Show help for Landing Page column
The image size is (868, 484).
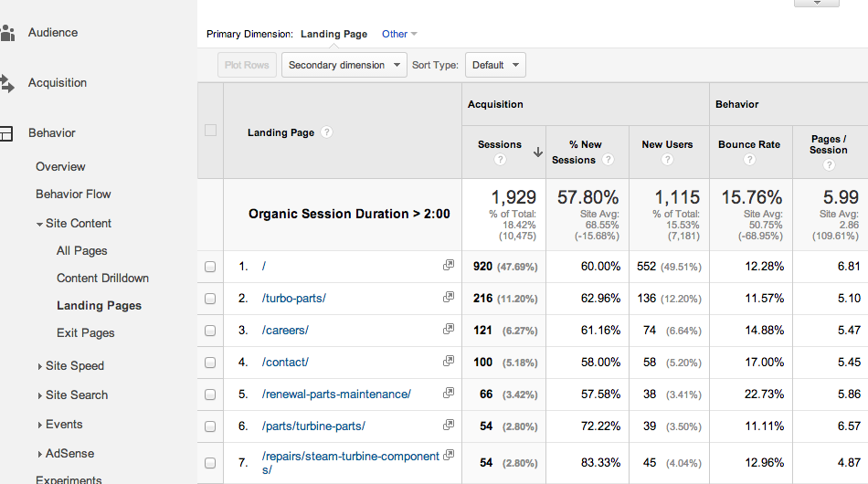coord(326,132)
